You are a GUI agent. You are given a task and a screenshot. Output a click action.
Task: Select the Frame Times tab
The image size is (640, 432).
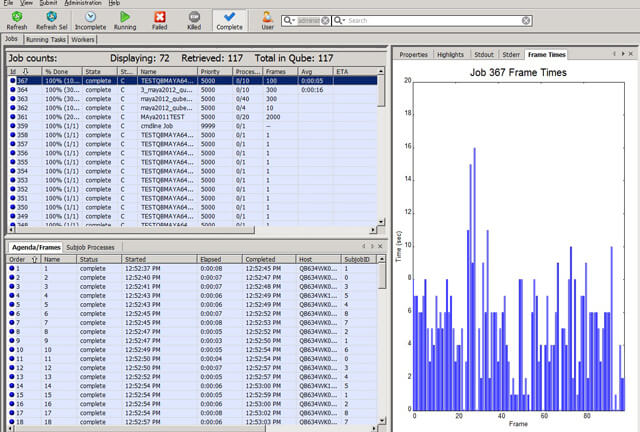(x=546, y=54)
